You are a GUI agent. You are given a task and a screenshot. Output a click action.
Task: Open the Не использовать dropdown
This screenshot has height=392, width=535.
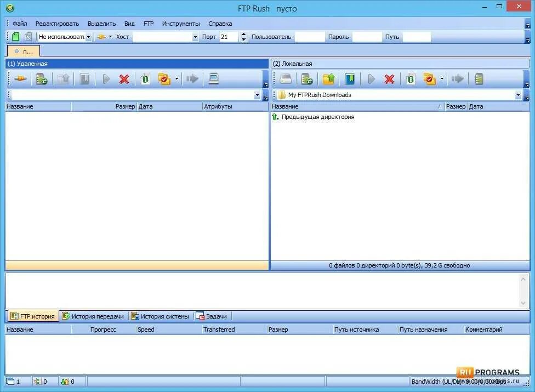(x=88, y=37)
